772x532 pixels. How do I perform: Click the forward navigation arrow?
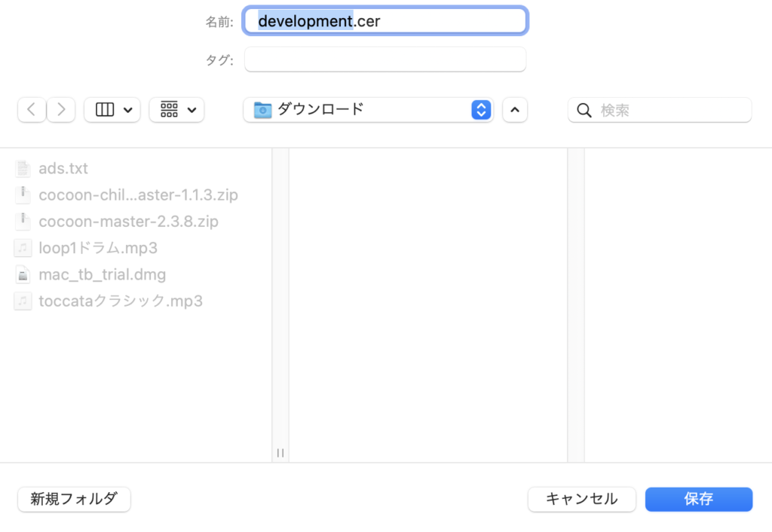(61, 110)
